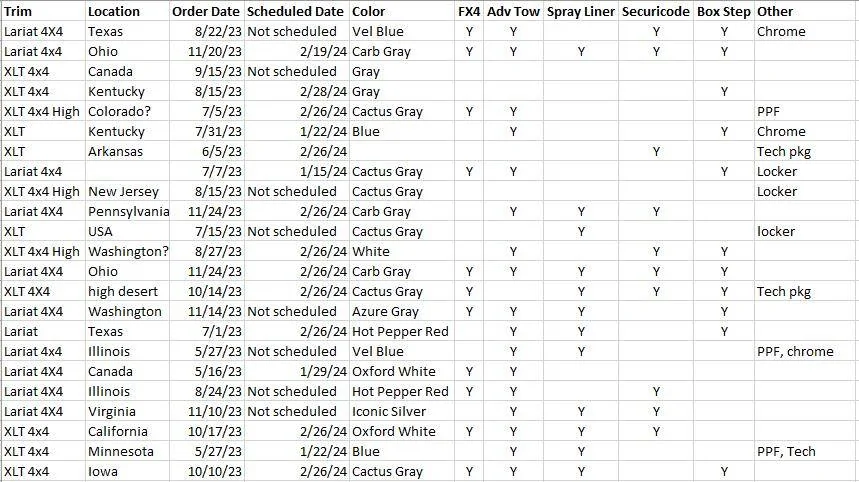Select the Virginia location cell

pos(127,411)
